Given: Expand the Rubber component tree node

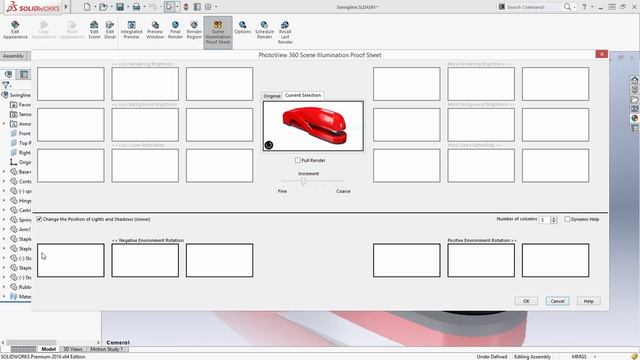Looking at the screenshot, I should 4,287.
